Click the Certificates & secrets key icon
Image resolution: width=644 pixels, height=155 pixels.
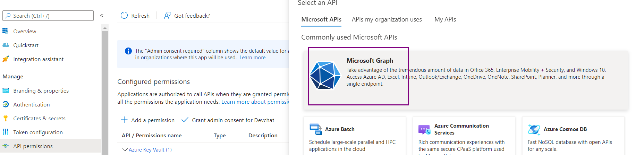tap(6, 118)
